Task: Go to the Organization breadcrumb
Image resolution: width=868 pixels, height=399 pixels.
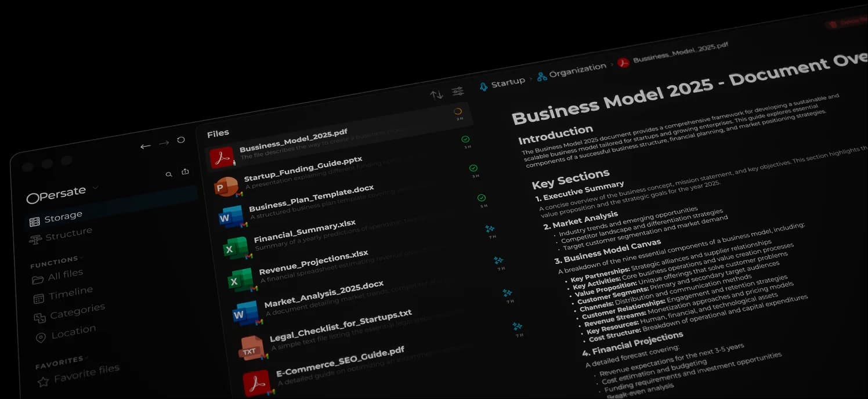Action: coord(572,72)
